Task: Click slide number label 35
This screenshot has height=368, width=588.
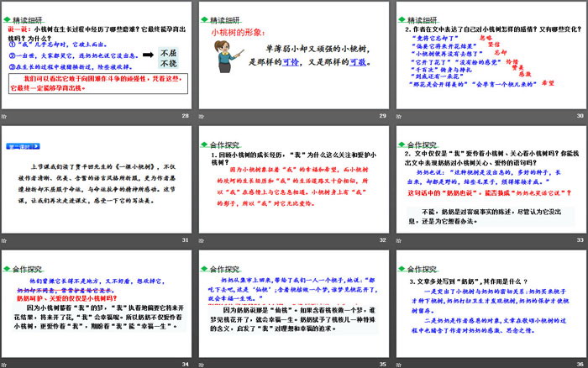Action: tap(382, 364)
